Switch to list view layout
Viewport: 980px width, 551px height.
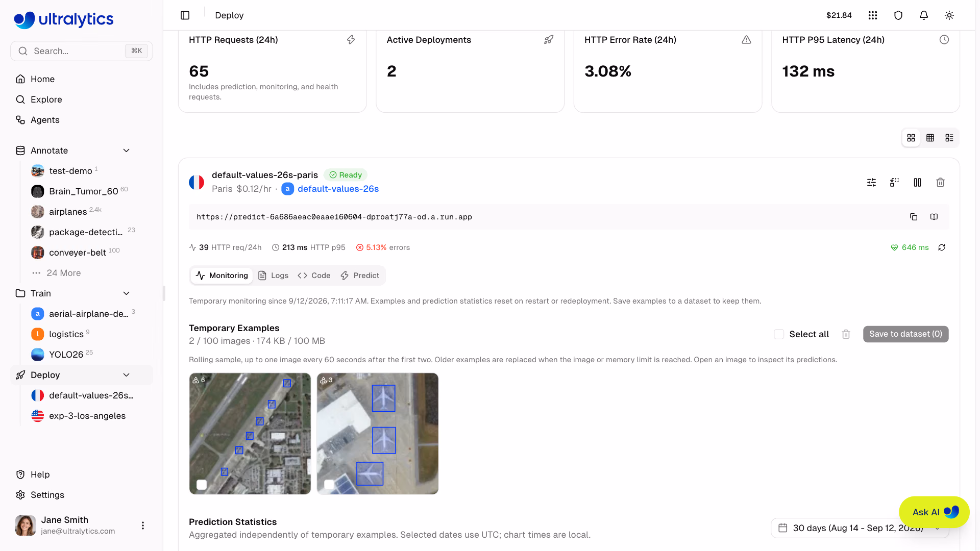[x=949, y=138]
